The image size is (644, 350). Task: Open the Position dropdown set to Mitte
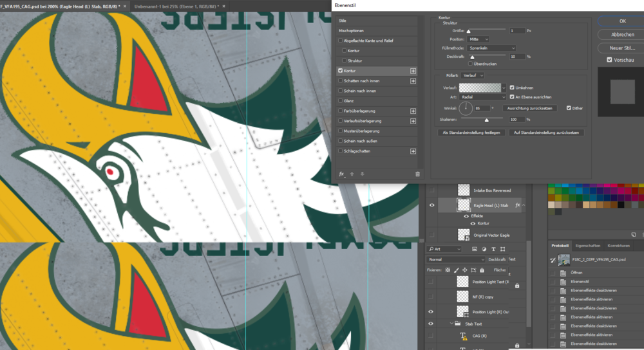click(478, 39)
